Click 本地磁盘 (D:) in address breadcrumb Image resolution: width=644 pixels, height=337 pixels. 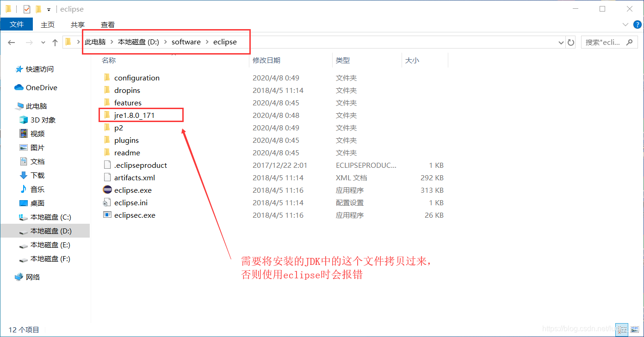point(138,42)
